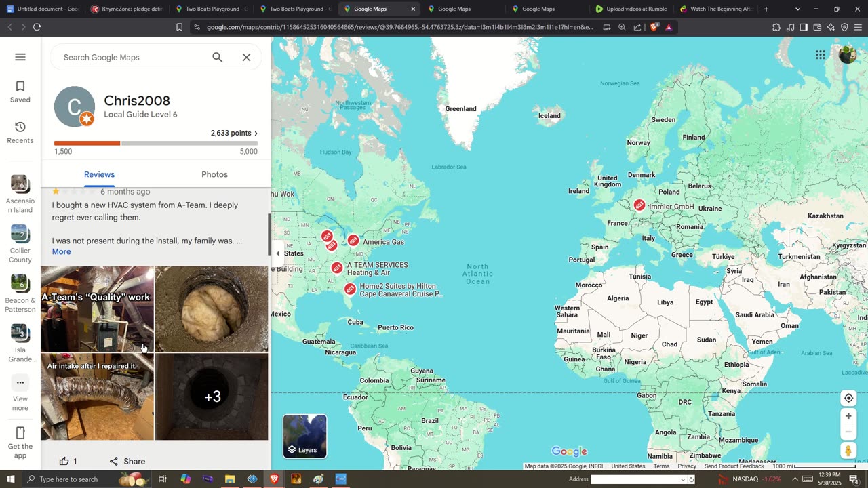Open Task View on the taskbar
Viewport: 868px width, 488px height.
[x=163, y=479]
